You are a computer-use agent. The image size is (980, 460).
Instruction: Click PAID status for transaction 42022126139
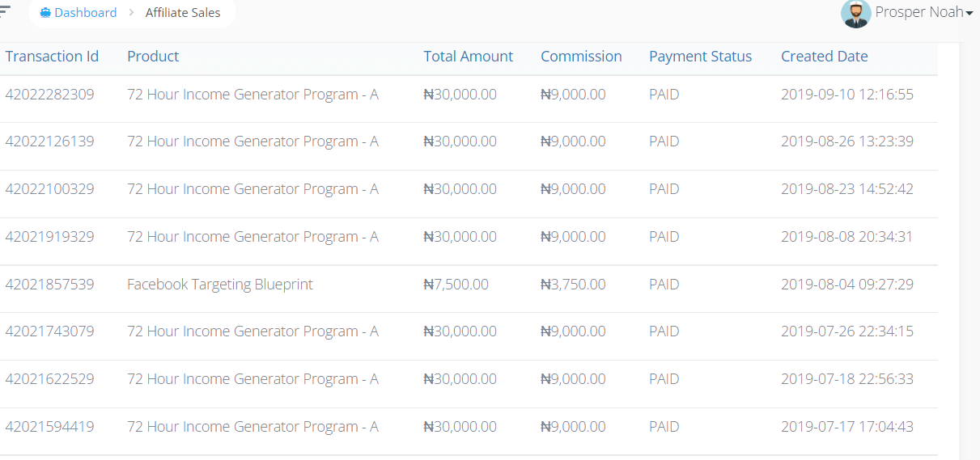pyautogui.click(x=664, y=141)
